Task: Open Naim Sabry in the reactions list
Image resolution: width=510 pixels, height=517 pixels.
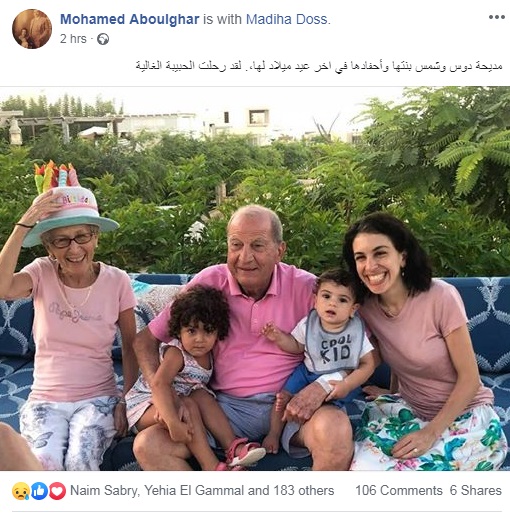Action: (x=105, y=491)
